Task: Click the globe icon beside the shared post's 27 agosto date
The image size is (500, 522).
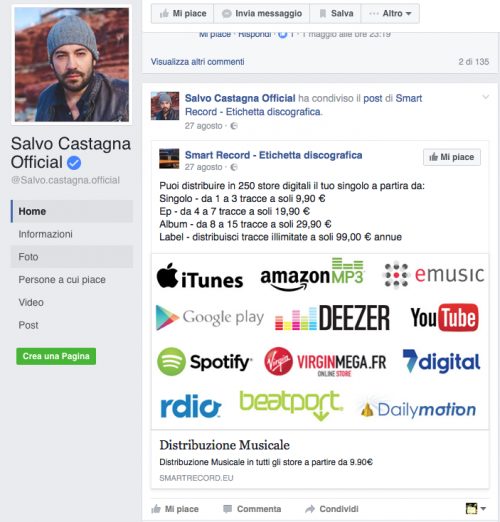Action: pos(234,126)
